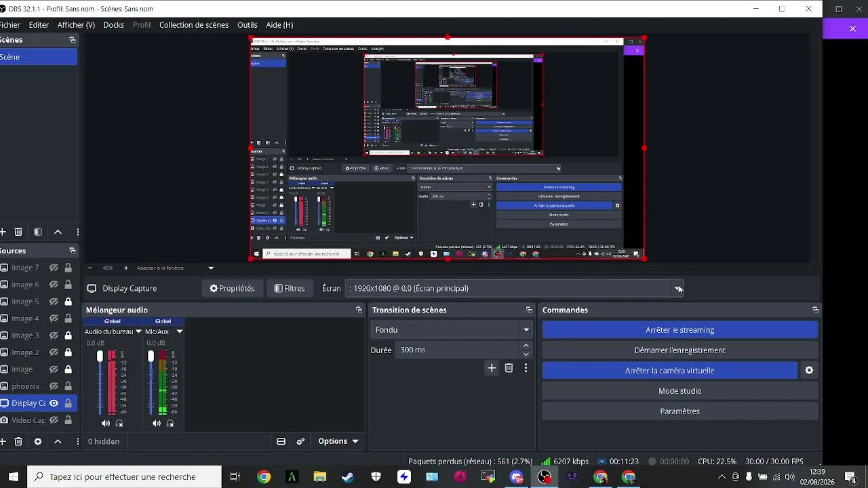The height and width of the screenshot is (488, 868).
Task: Open virtual camera settings gear
Action: [x=809, y=371]
